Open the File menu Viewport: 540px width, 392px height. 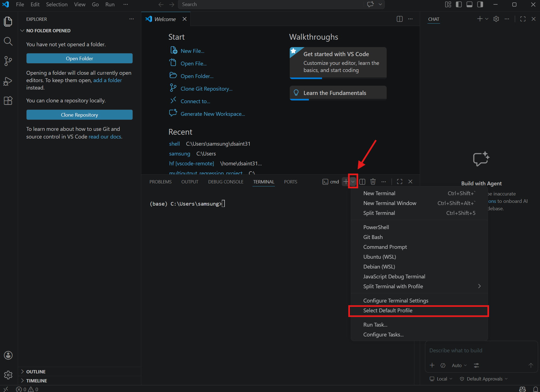tap(20, 4)
